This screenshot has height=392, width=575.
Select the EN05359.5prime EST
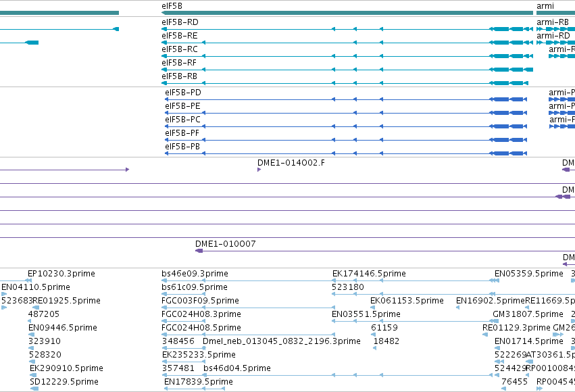529,274
